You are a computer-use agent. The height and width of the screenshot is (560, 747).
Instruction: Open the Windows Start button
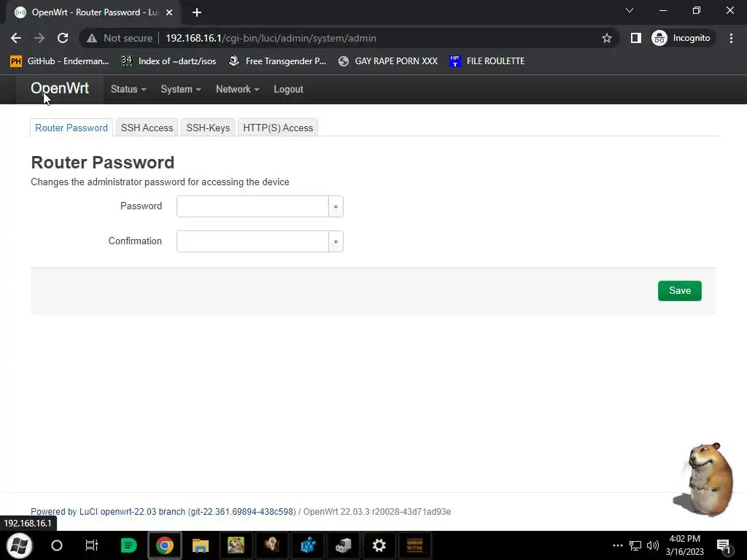[x=19, y=545]
